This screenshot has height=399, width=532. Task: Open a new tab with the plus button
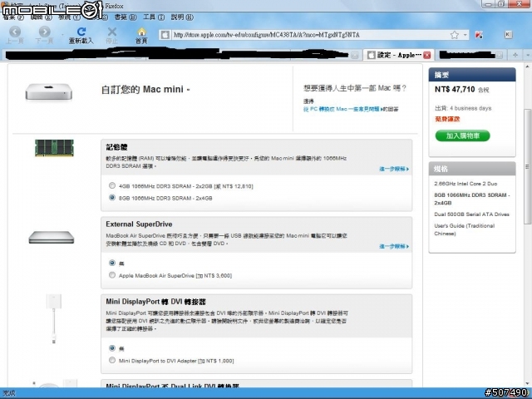pyautogui.click(x=515, y=55)
